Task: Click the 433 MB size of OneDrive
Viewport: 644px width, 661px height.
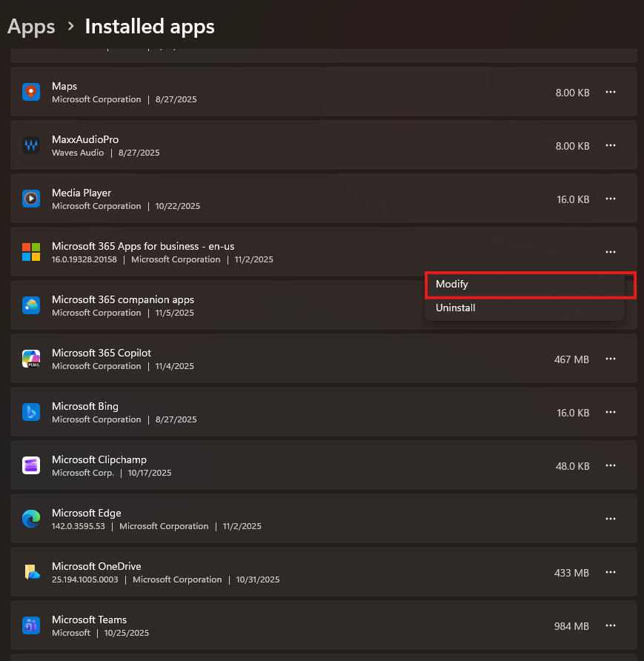Action: (571, 573)
